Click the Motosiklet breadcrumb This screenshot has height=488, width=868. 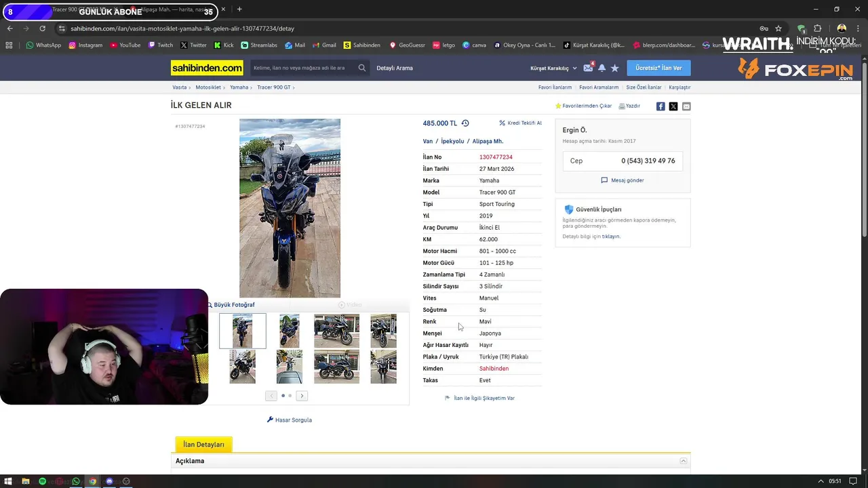(x=208, y=87)
